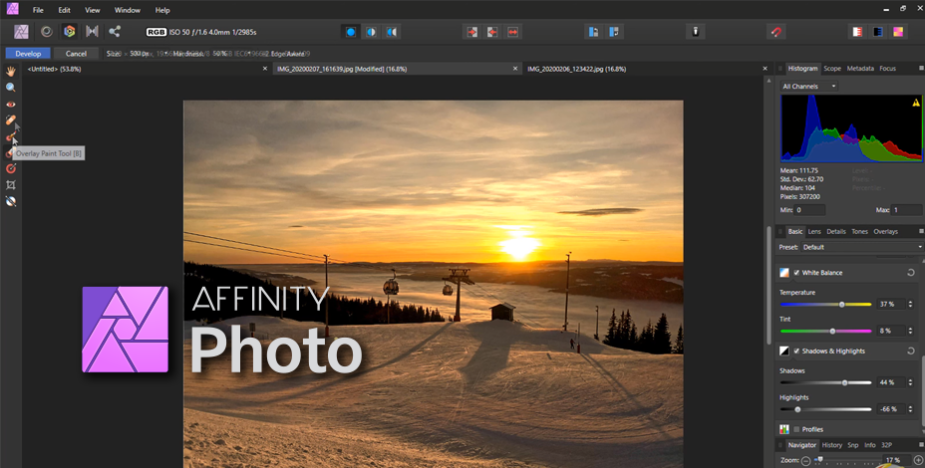Screen dimensions: 925x468
Task: Open the All Channels histogram dropdown
Action: pos(809,86)
